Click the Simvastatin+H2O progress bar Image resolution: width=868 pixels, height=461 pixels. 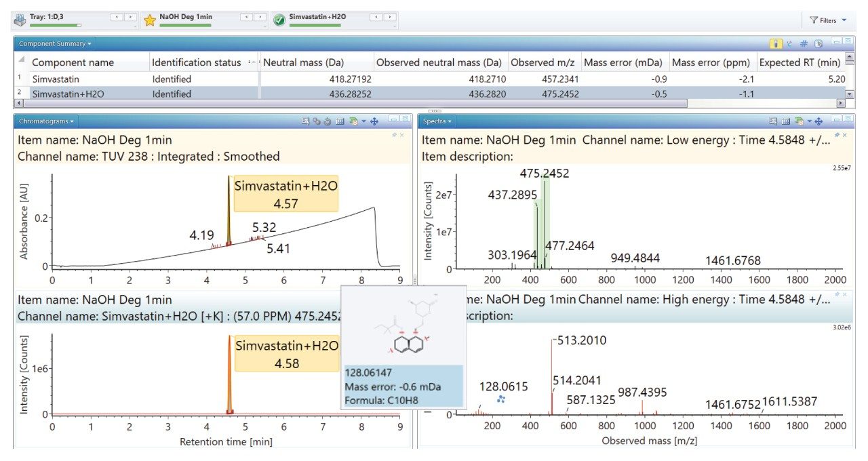point(315,25)
